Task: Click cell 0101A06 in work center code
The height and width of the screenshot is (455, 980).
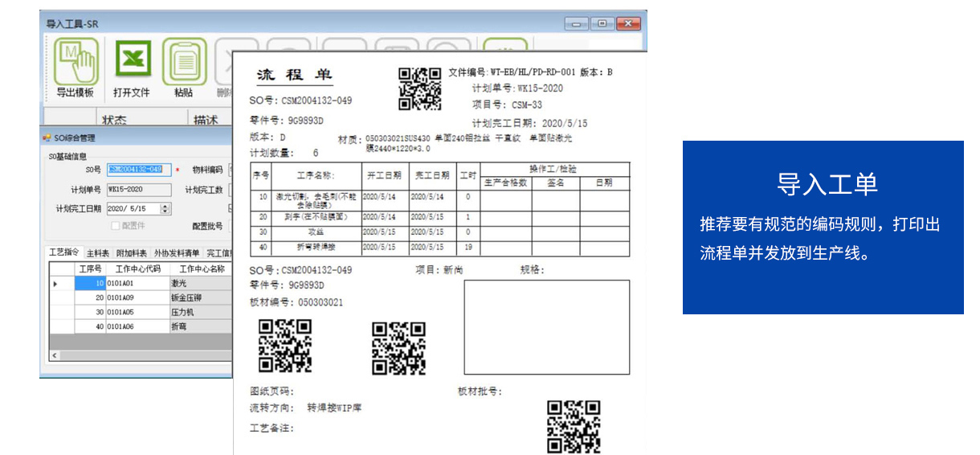Action: tap(137, 326)
